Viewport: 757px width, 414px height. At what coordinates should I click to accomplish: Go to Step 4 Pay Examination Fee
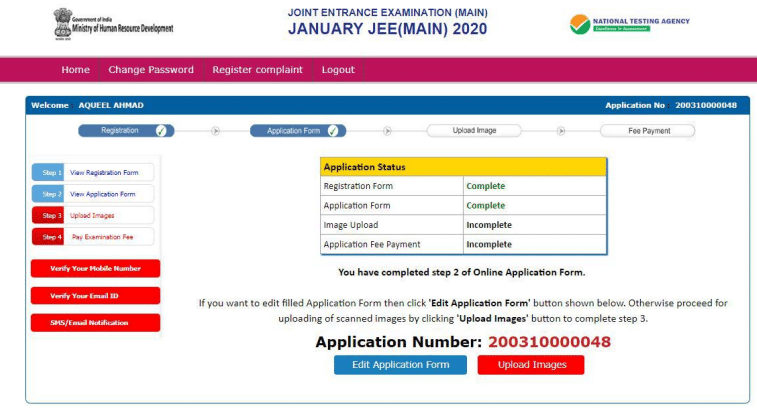coord(93,237)
